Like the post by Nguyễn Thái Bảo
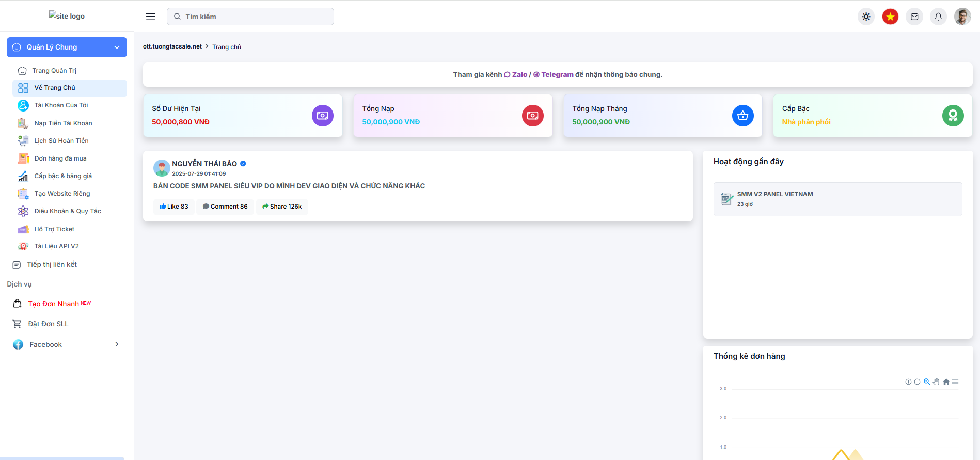Image resolution: width=980 pixels, height=460 pixels. point(174,207)
